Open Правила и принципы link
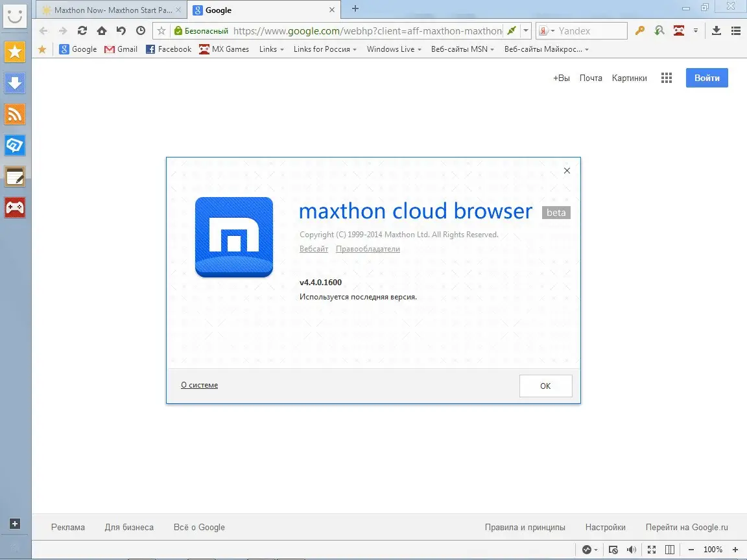 pyautogui.click(x=525, y=527)
